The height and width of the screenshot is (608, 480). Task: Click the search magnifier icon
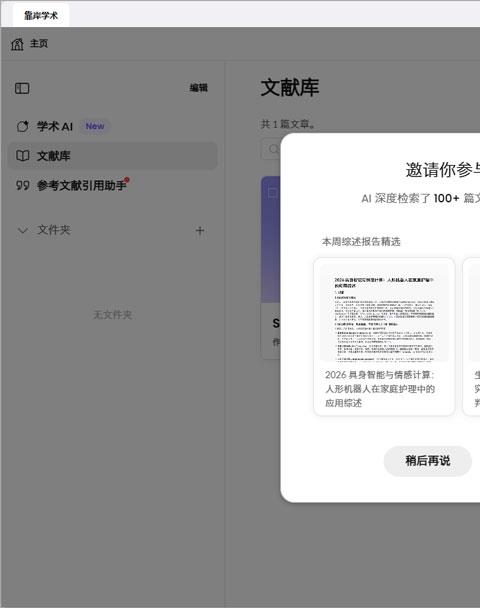pos(274,149)
